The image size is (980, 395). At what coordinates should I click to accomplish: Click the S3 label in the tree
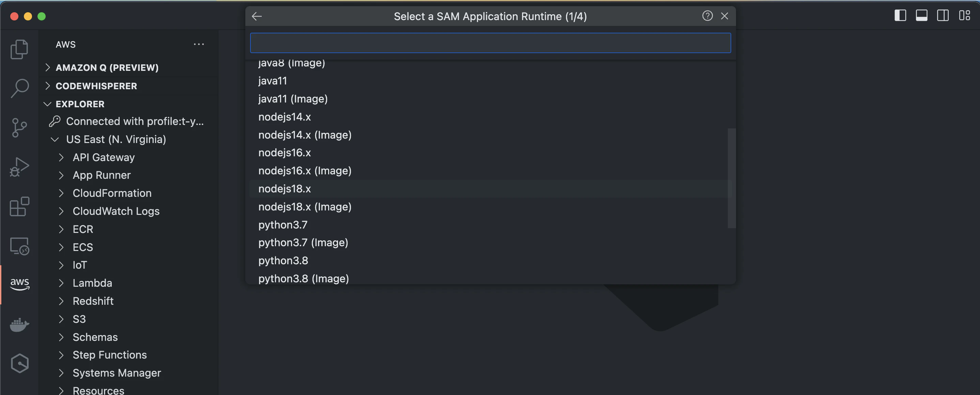[x=79, y=319]
